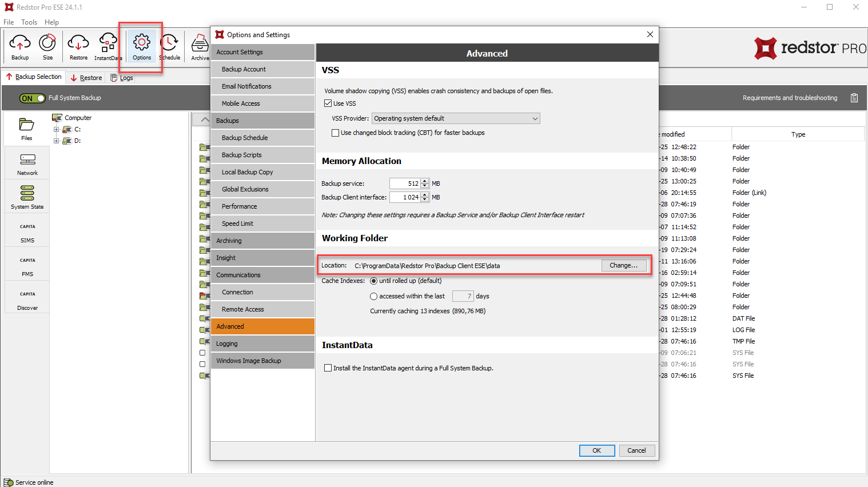Open the Insight settings section
Image resolution: width=868 pixels, height=487 pixels.
coord(262,258)
